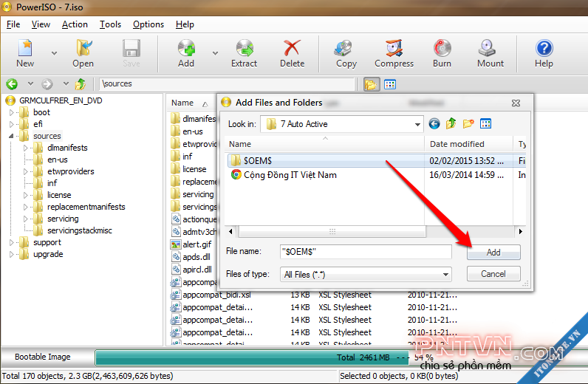
Task: Expand the dlmanifests tree node
Action: click(x=25, y=148)
